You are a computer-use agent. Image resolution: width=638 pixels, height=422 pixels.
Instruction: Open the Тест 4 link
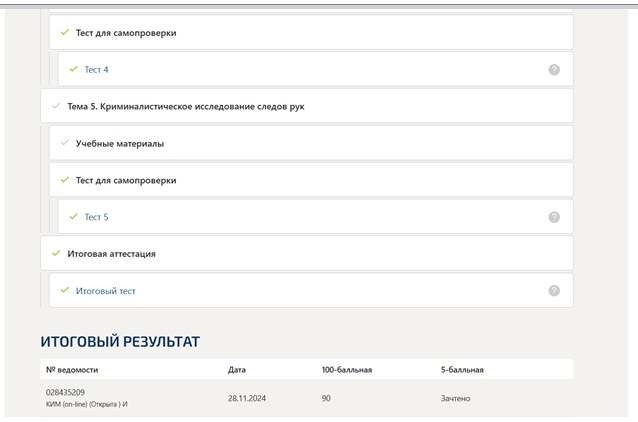[x=96, y=70]
